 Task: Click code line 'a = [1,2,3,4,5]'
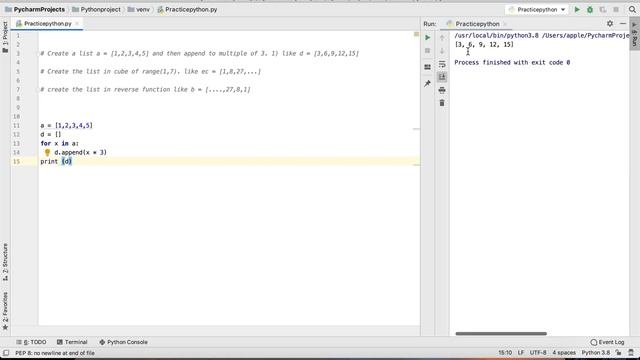pos(67,125)
